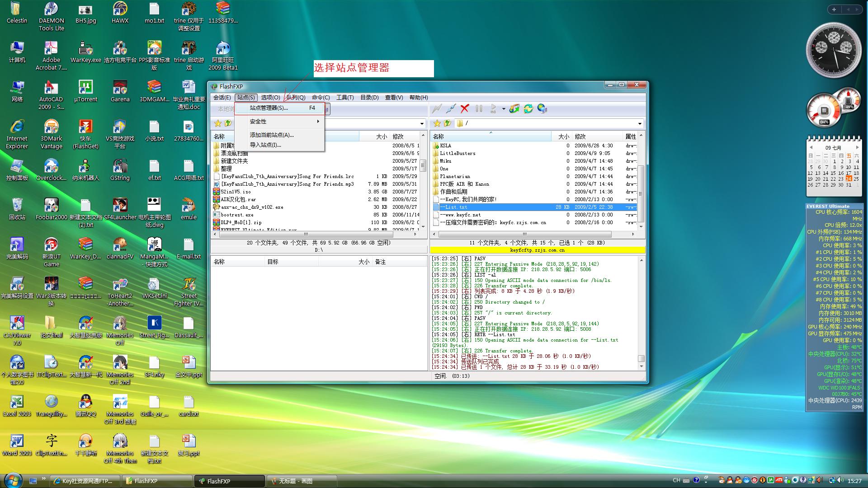Open the 帮助(H) menu
The height and width of the screenshot is (488, 868).
[419, 98]
